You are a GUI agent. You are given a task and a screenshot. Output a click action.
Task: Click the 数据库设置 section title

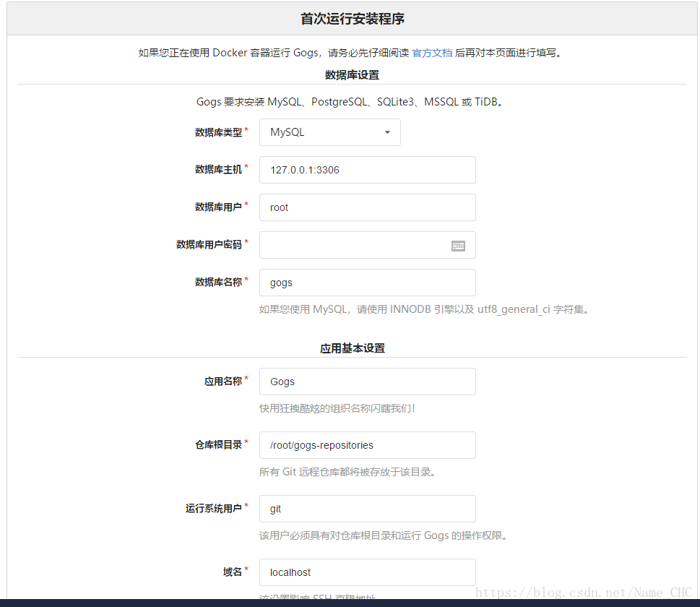pyautogui.click(x=353, y=74)
